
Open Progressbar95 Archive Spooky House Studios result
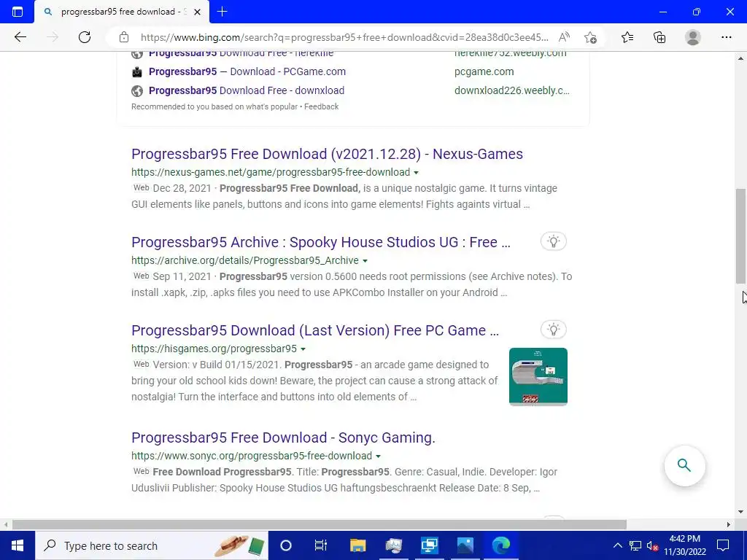pyautogui.click(x=321, y=242)
